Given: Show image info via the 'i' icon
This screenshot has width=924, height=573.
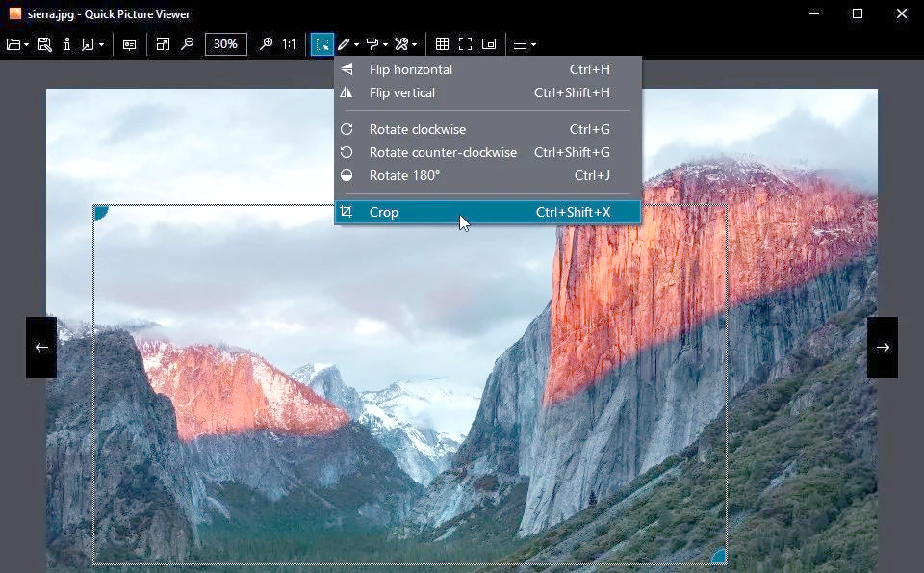Looking at the screenshot, I should click(67, 44).
